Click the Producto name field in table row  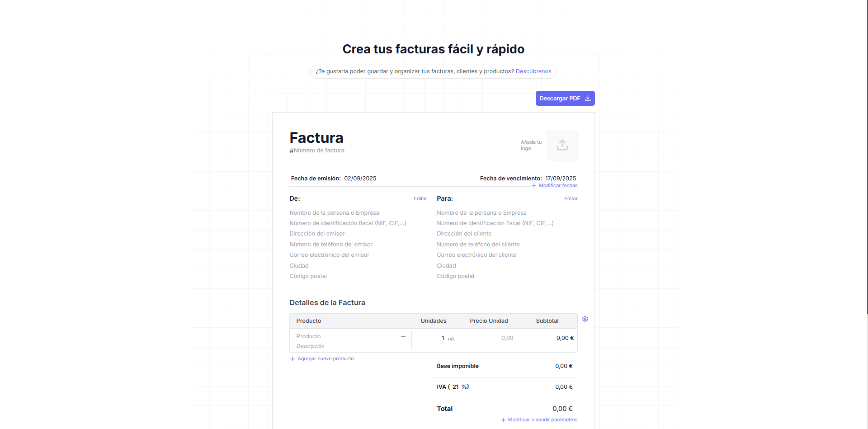309,336
